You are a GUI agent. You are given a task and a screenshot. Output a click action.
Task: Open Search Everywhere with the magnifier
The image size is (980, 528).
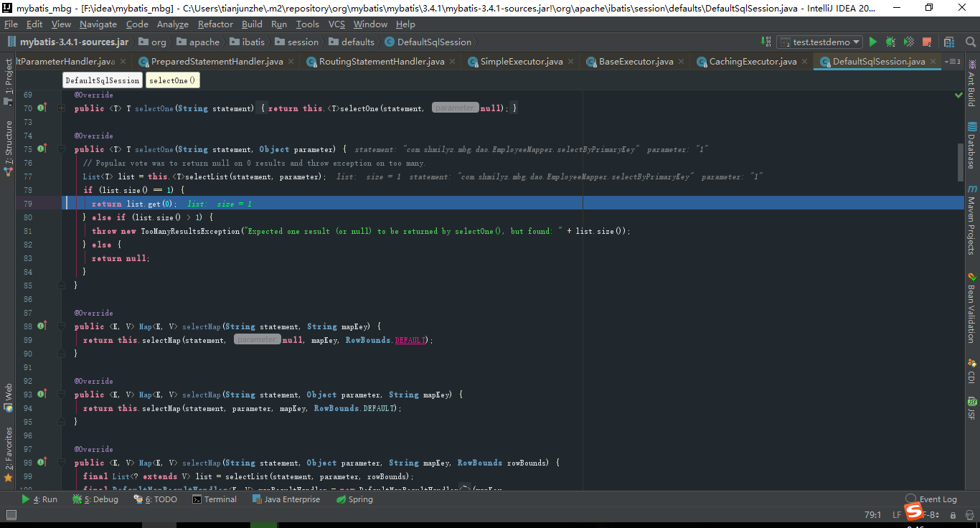click(969, 42)
